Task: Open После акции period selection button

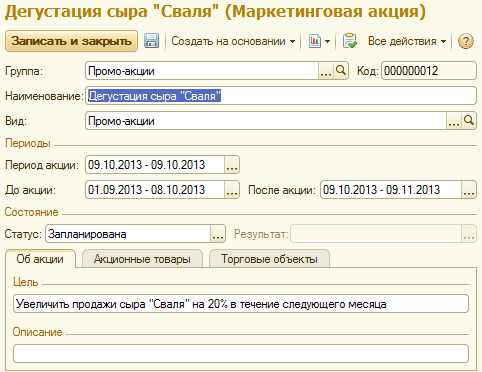Action: point(469,190)
